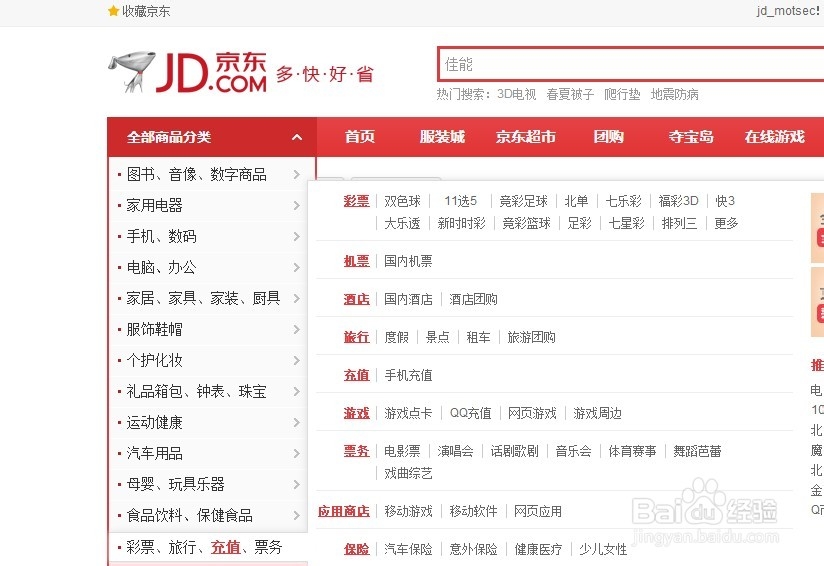Open the 京东超市 navigation tab
The height and width of the screenshot is (566, 824).
526,137
